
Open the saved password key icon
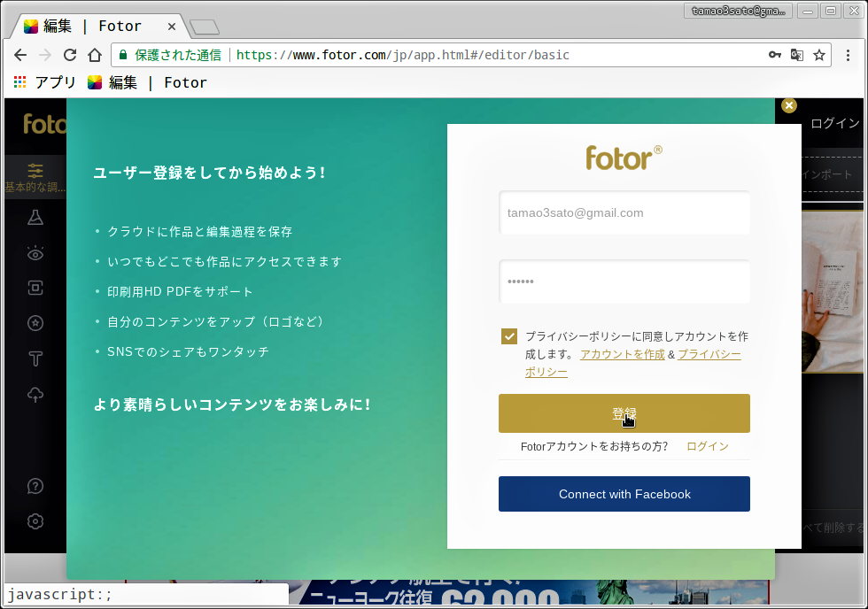[774, 55]
